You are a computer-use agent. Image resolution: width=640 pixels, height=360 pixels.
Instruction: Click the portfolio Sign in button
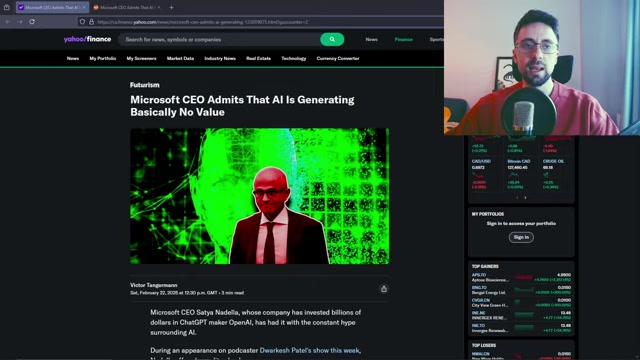pos(521,237)
